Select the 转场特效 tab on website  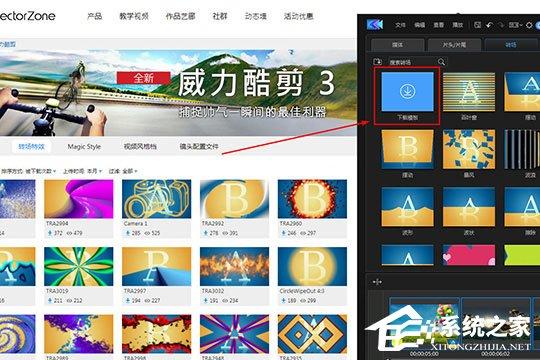(x=31, y=146)
